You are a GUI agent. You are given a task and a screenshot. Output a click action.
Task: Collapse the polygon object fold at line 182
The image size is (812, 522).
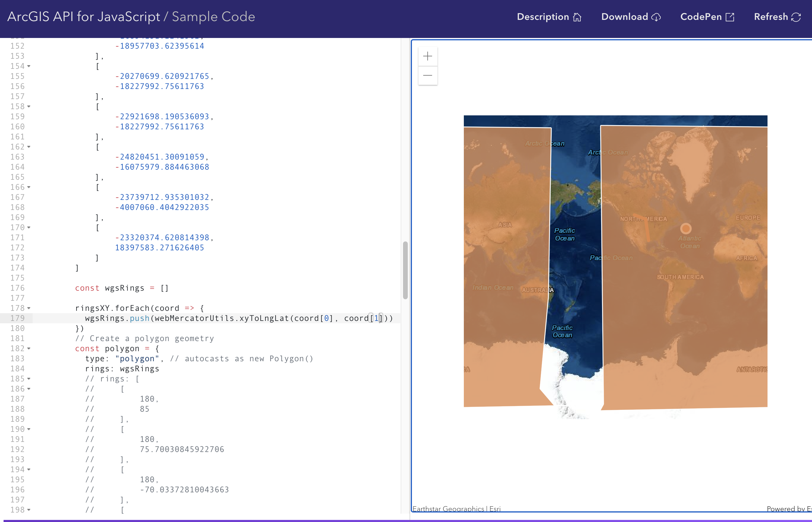[29, 348]
